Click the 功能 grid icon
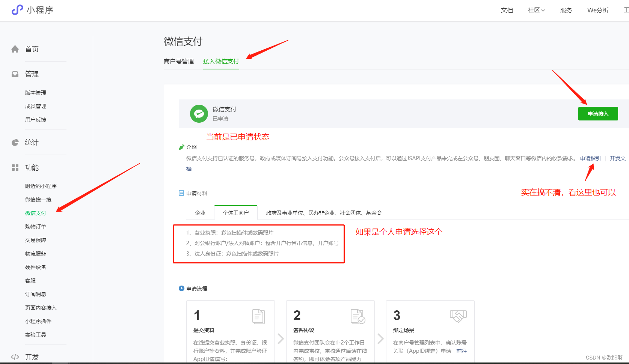This screenshot has height=364, width=629. click(x=15, y=168)
